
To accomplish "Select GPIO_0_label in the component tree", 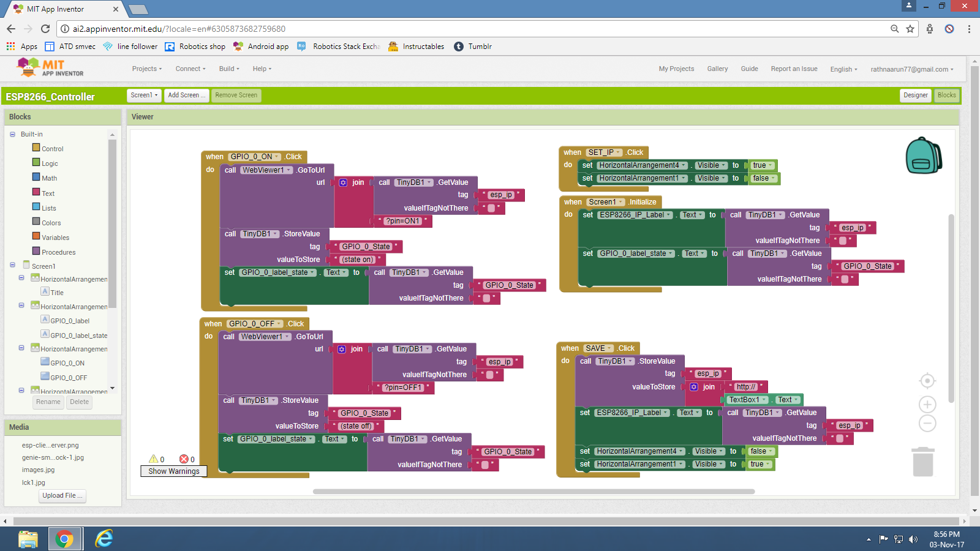I will pos(66,320).
